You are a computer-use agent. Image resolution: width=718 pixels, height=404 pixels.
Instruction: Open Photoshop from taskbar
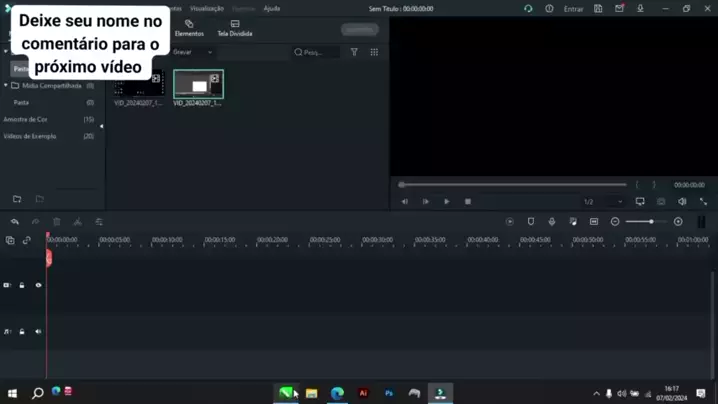pyautogui.click(x=389, y=393)
